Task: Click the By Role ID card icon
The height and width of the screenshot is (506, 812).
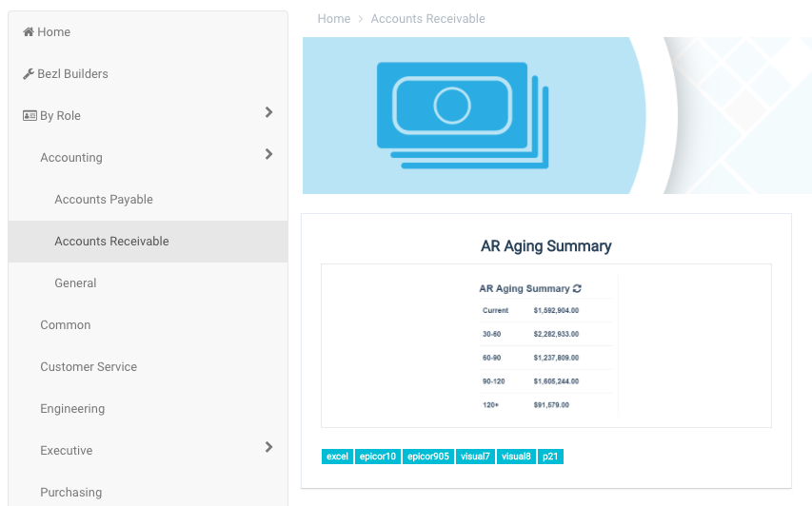Action: tap(30, 116)
